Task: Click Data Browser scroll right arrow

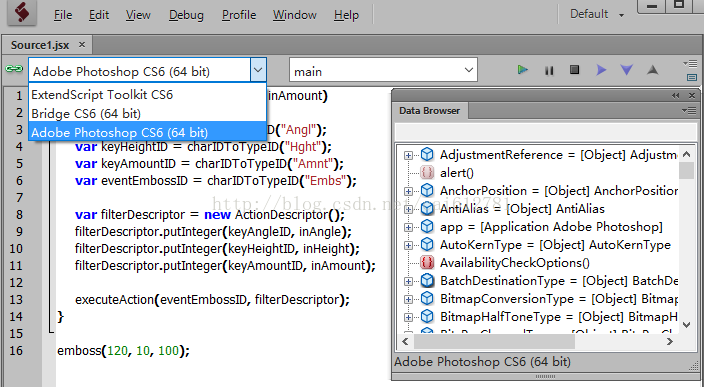Action: tap(670, 341)
